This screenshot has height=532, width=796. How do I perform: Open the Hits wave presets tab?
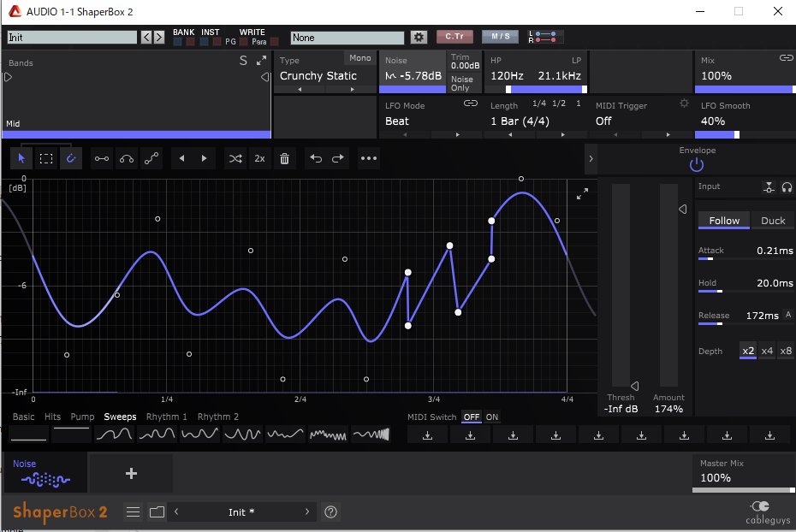[x=52, y=417]
